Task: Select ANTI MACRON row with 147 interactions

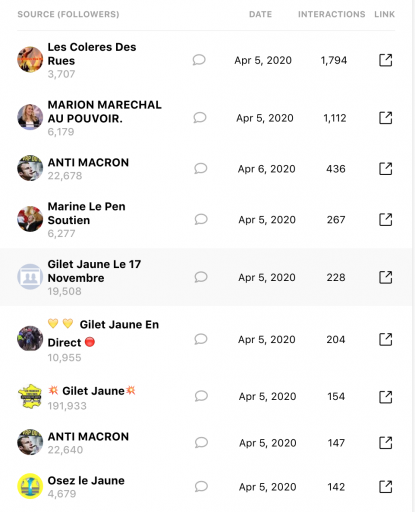Action: (206, 443)
